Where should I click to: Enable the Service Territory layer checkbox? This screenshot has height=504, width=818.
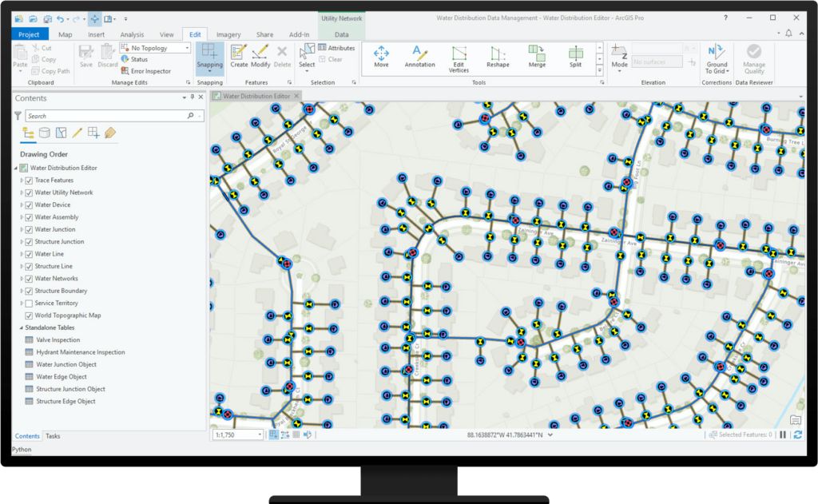coord(30,304)
